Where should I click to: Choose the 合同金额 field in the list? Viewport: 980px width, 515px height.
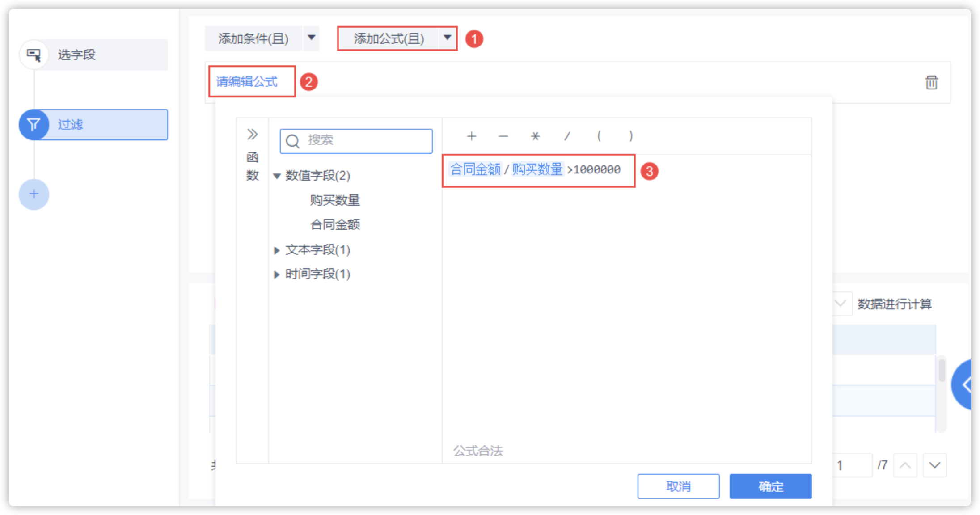335,224
